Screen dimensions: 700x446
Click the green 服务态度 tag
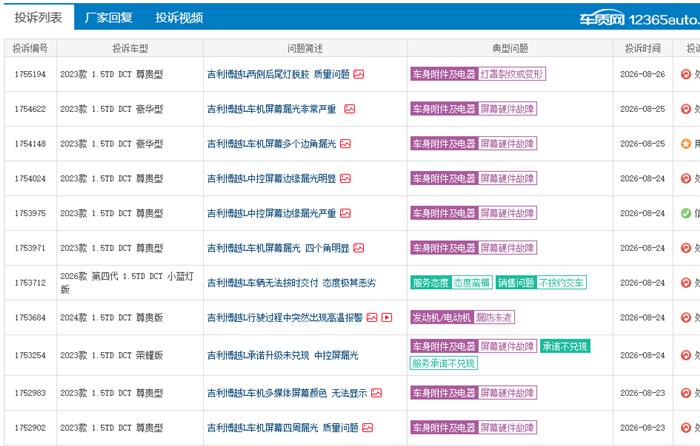tap(431, 283)
